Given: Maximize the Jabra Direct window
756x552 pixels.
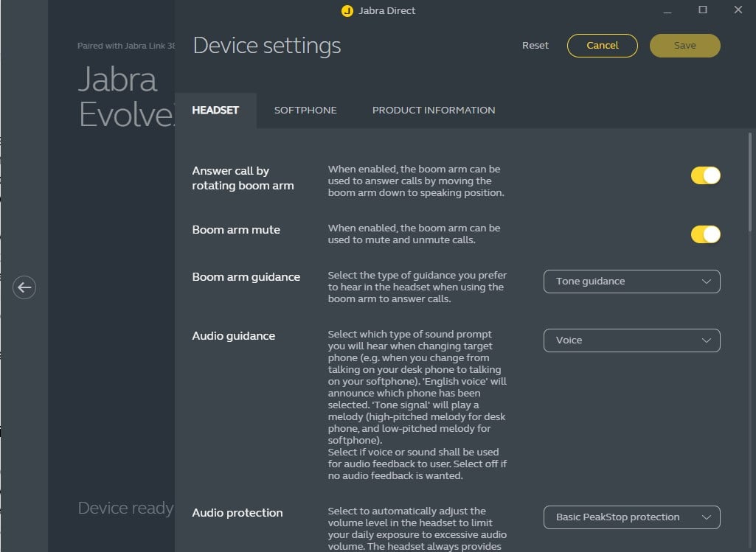Looking at the screenshot, I should tap(703, 10).
